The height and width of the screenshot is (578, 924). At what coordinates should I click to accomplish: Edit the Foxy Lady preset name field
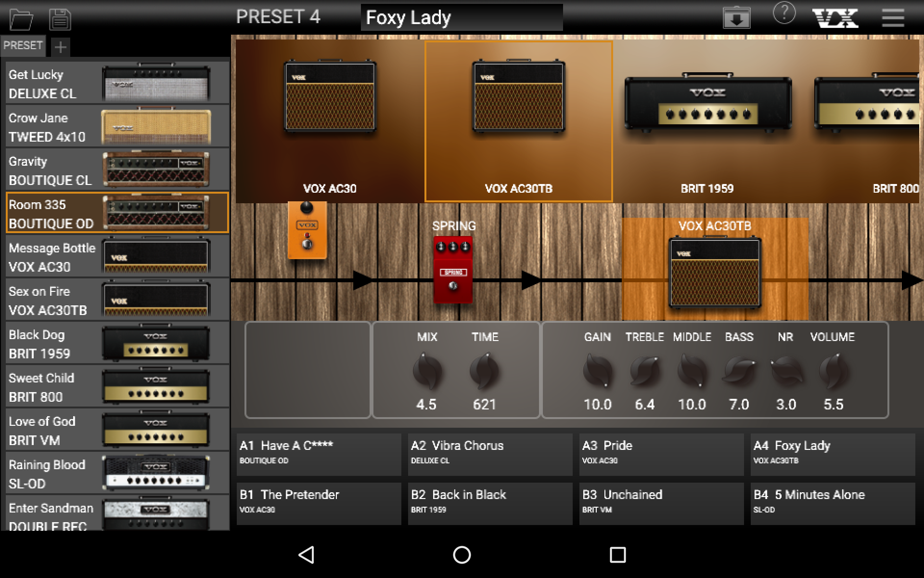coord(461,18)
